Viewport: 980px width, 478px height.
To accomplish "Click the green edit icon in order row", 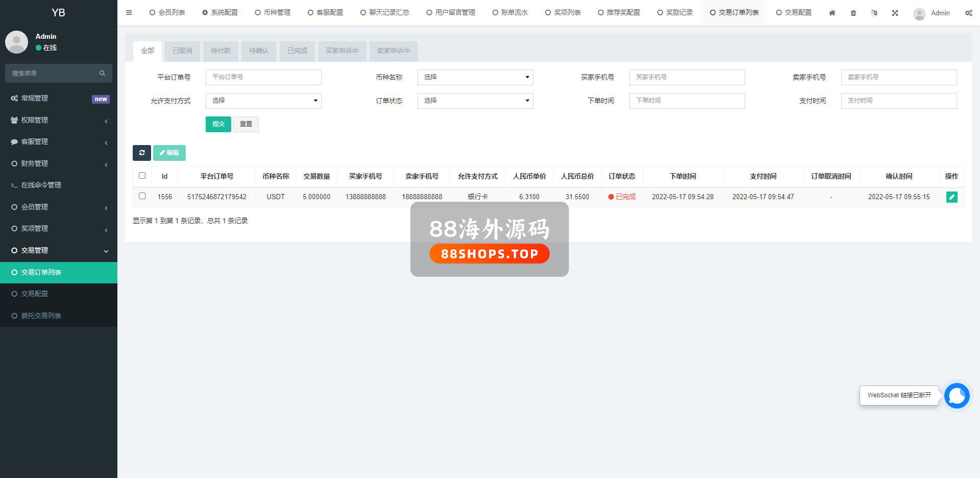I will point(951,197).
